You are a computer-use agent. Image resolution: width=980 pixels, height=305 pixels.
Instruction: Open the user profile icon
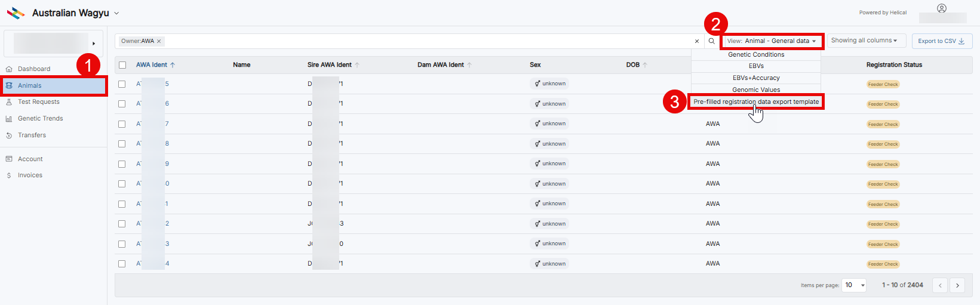[x=942, y=8]
